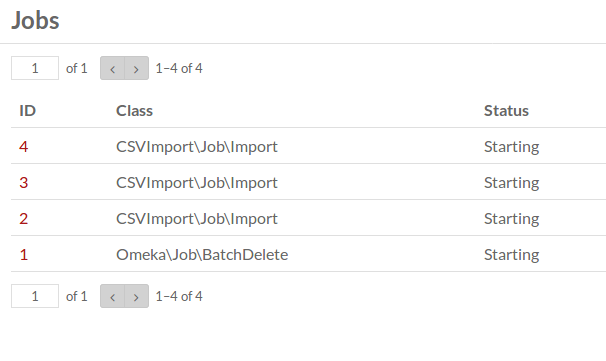This screenshot has width=606, height=361.
Task: Click the Jobs page heading
Action: tap(35, 20)
